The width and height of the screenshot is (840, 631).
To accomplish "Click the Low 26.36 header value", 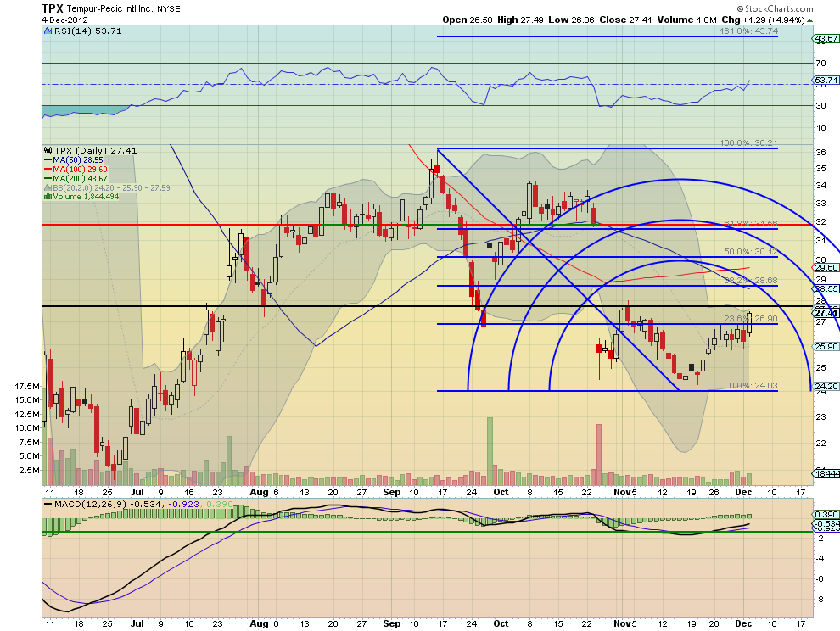I will coord(571,20).
